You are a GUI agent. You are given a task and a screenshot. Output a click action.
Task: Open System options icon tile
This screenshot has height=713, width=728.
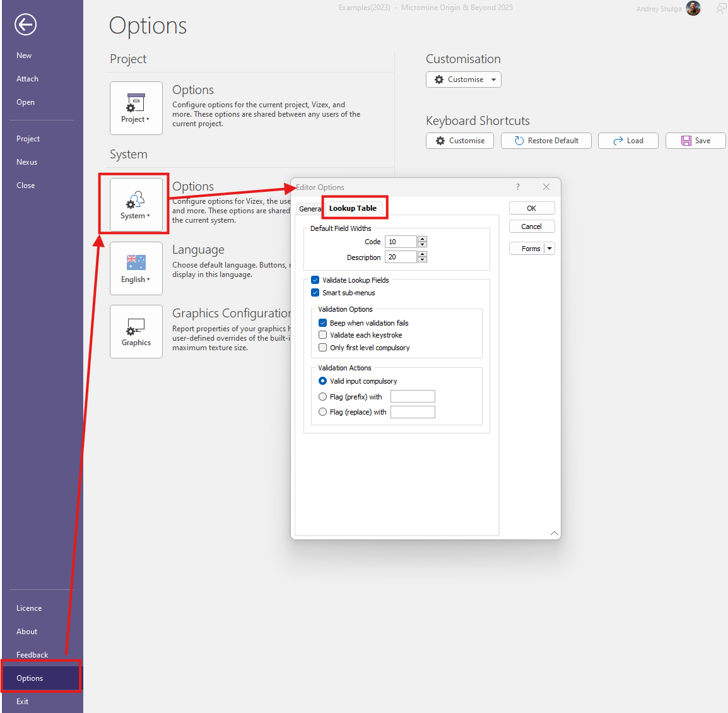pyautogui.click(x=136, y=204)
